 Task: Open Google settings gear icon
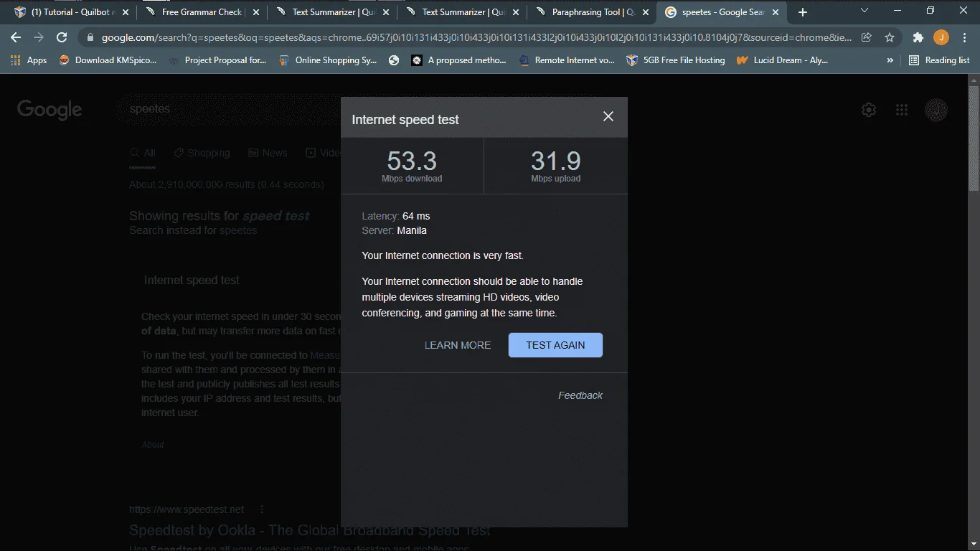point(869,110)
